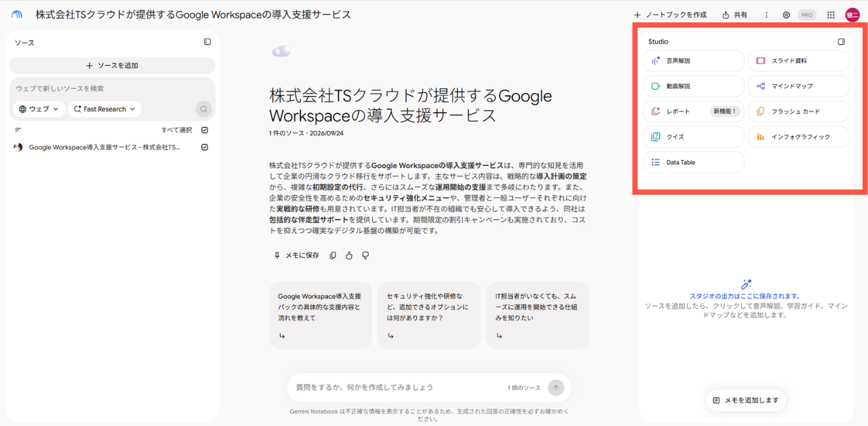This screenshot has width=868, height=426.
Task: Give the summary a thumbs down
Action: tap(366, 256)
